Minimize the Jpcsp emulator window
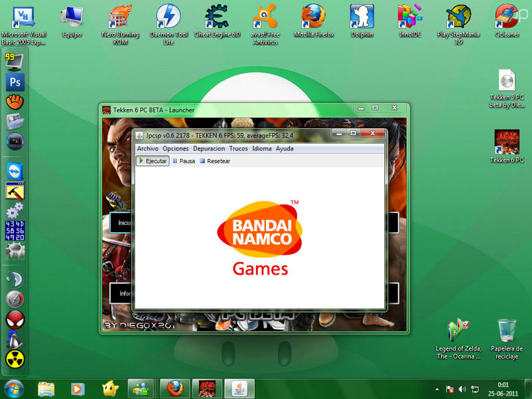 pyautogui.click(x=339, y=134)
